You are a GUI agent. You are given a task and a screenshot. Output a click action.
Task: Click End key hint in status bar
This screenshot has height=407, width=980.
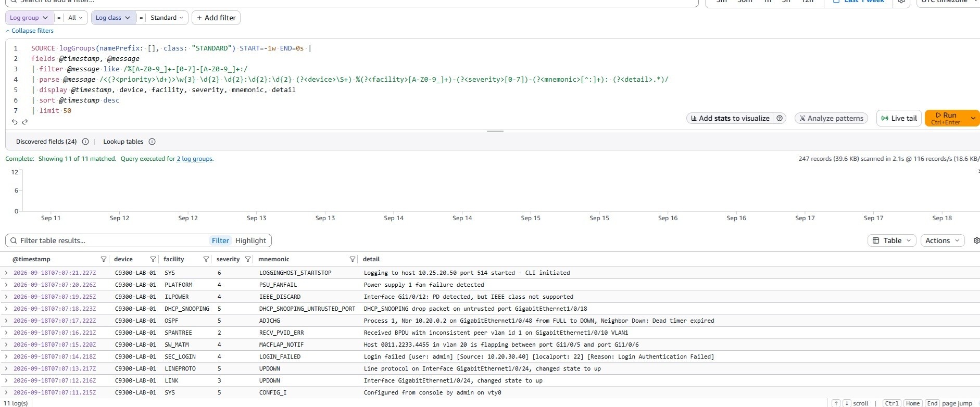(932, 403)
